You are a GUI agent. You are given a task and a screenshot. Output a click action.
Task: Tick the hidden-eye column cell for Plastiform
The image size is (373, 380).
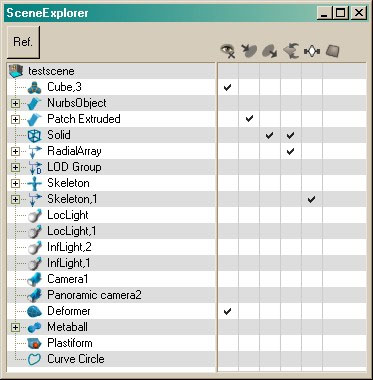(x=228, y=343)
